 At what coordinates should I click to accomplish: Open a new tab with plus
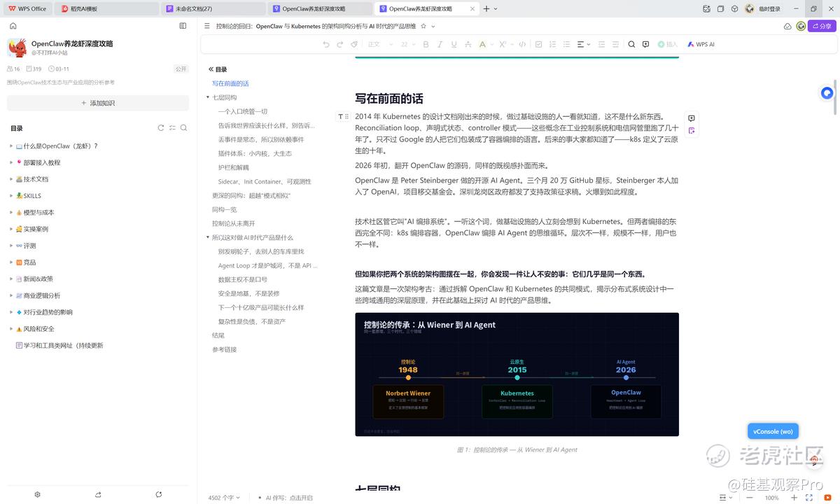click(x=486, y=8)
